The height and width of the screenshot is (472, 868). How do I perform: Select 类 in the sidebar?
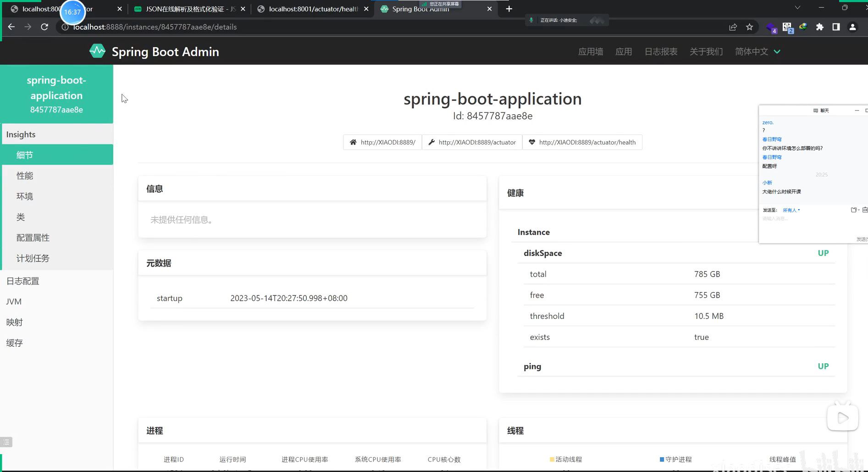(x=57, y=217)
